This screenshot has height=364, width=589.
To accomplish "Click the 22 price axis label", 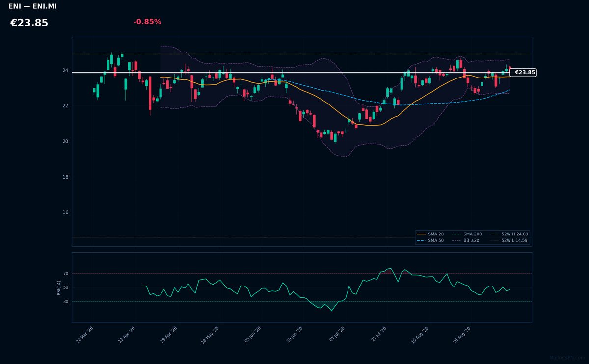I will click(65, 106).
